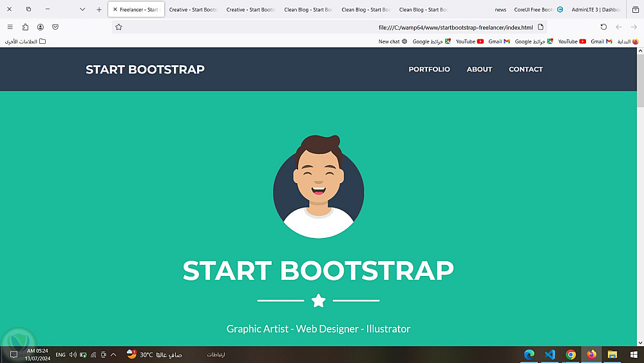Open the Windows notification center icon
This screenshot has height=363, width=644.
(14, 355)
